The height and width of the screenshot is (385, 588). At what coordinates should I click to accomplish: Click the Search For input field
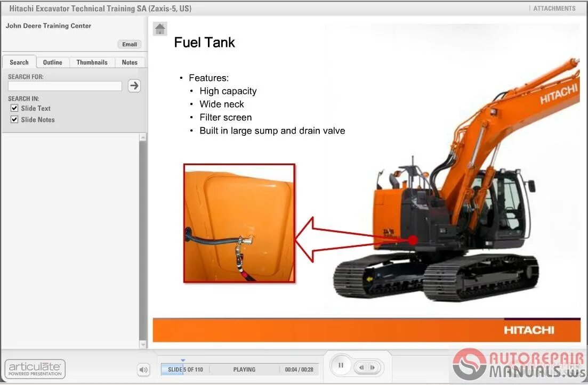pos(65,86)
